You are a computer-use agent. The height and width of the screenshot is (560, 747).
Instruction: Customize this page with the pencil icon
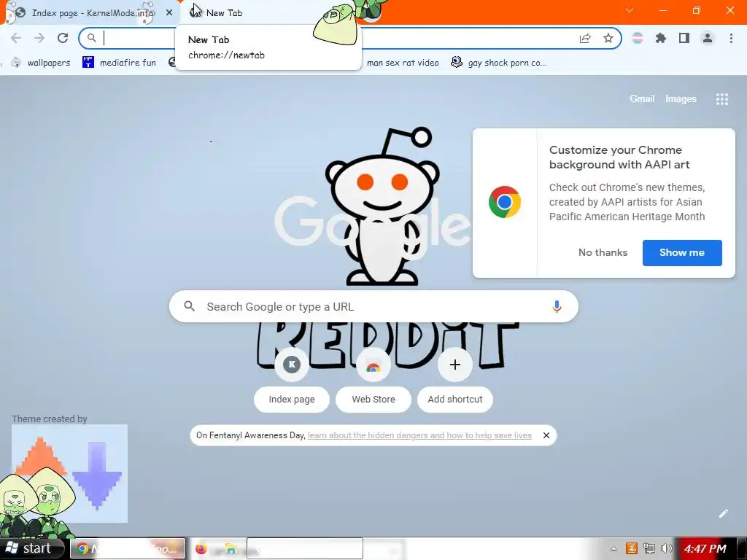click(x=723, y=513)
